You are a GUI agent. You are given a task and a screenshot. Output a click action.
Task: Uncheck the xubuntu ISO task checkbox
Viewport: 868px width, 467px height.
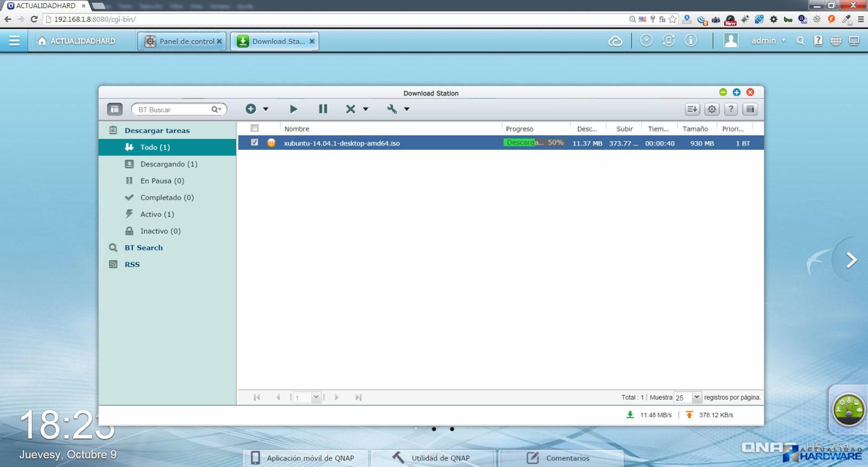254,142
